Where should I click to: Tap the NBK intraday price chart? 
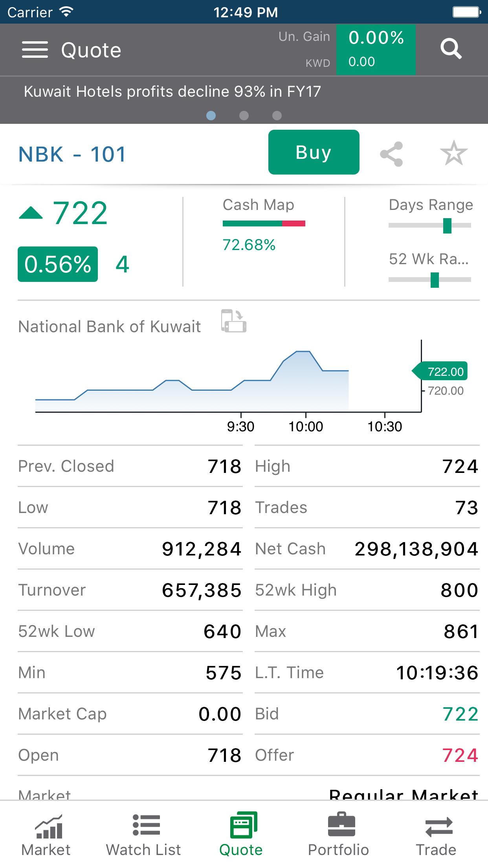point(228,381)
